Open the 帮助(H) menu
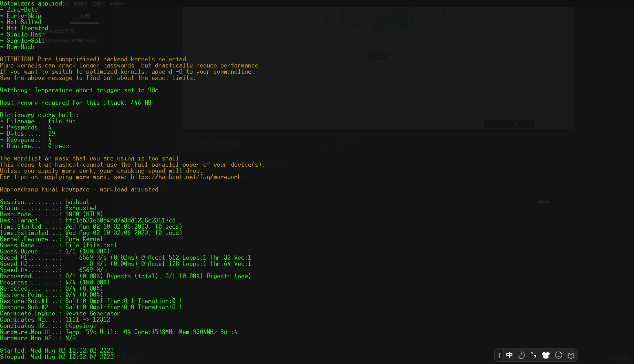Image resolution: width=634 pixels, height=364 pixels. [116, 3]
